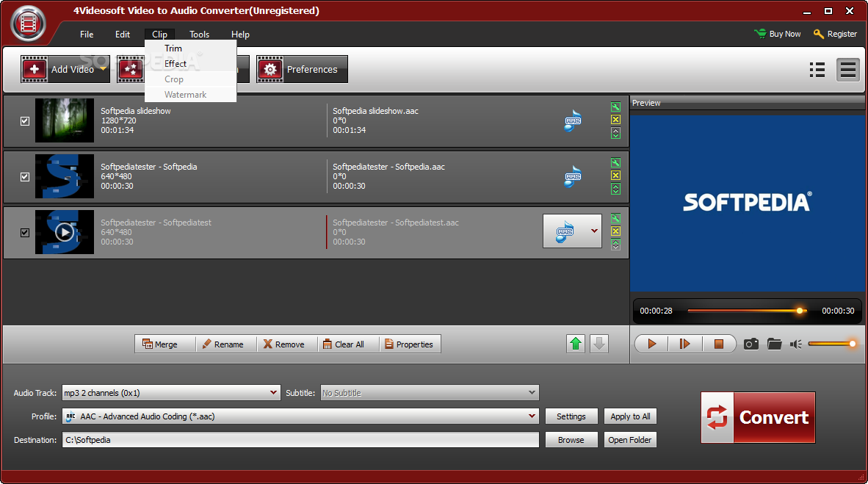Screen dimensions: 868x484
Task: Click reorder arrows icon on Softpedia slideshow row
Action: click(x=615, y=133)
